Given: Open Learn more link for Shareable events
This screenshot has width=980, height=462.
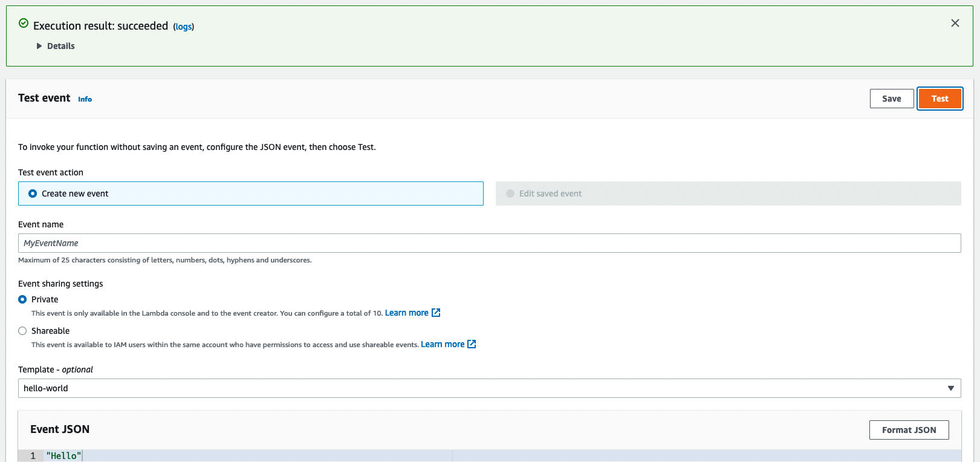Looking at the screenshot, I should point(443,344).
